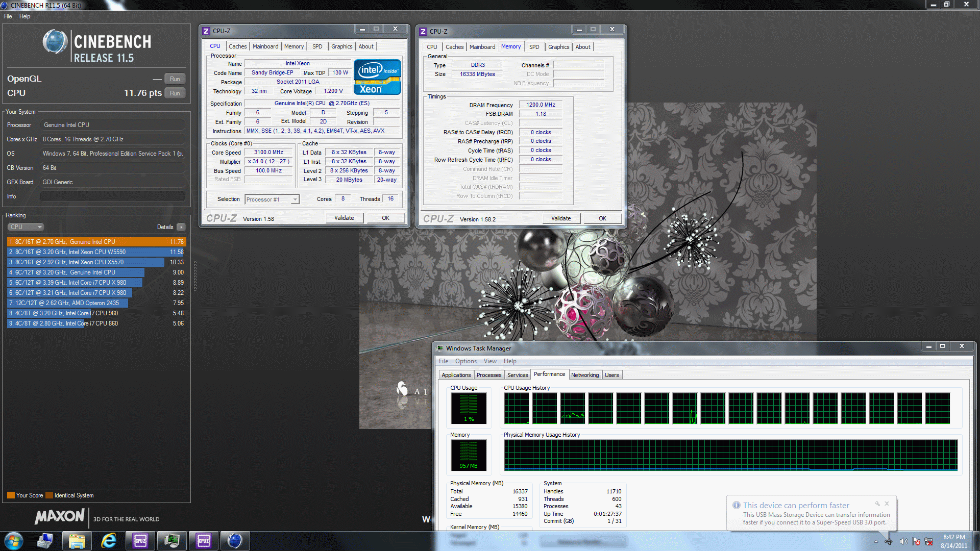Show hidden system tray icons
The image size is (980, 551).
[876, 541]
